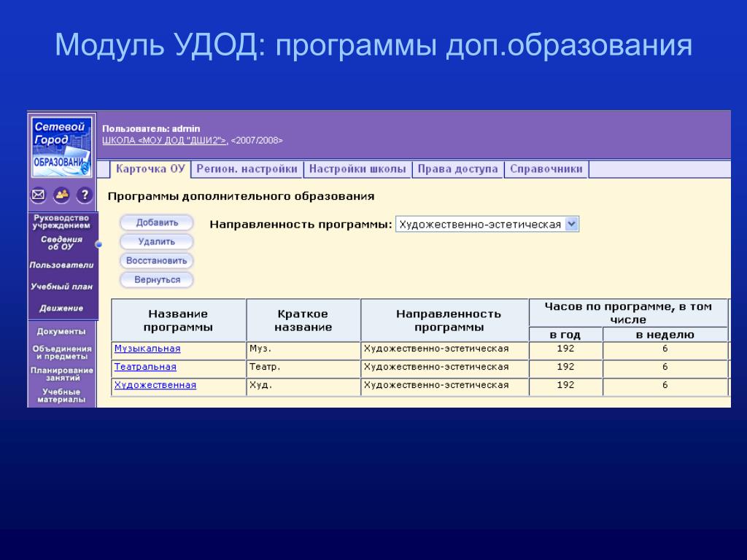Click the Худ. short name cell

click(303, 386)
